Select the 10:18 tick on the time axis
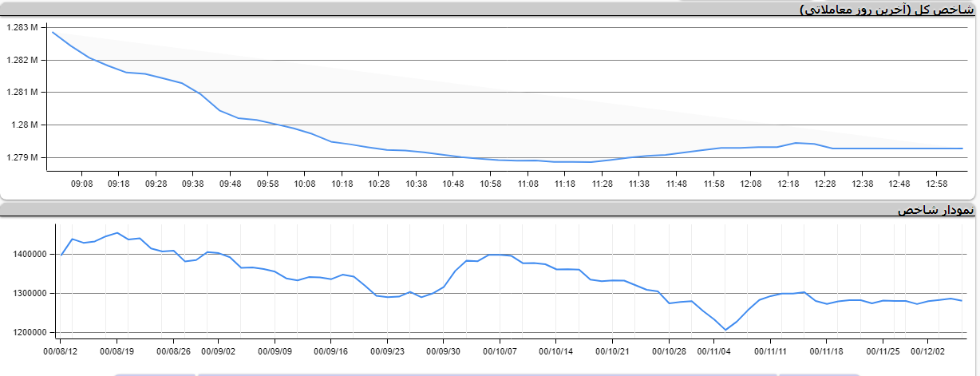This screenshot has width=980, height=376. tap(342, 184)
